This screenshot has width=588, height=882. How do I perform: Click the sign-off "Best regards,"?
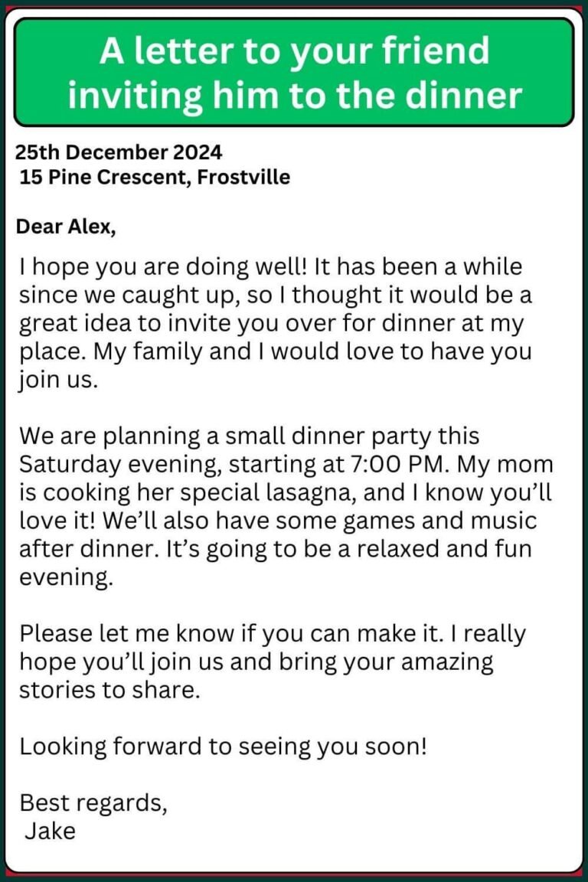tap(93, 803)
